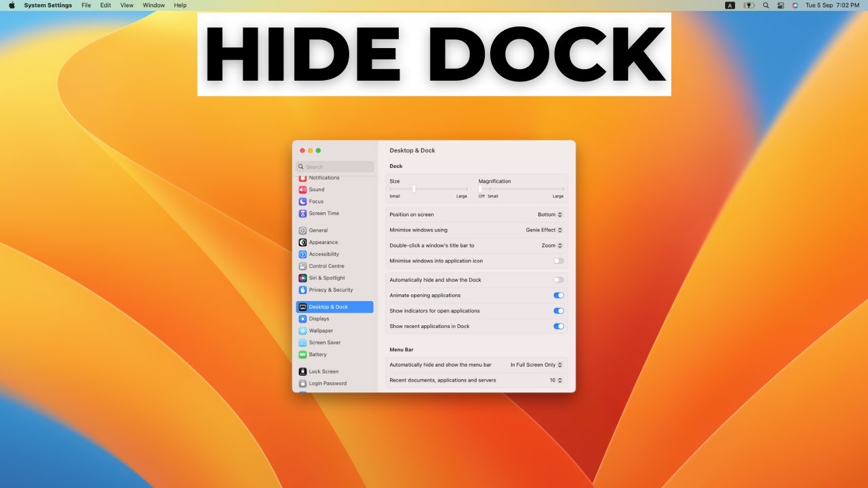Image resolution: width=868 pixels, height=488 pixels.
Task: Open Control Centre in the sidebar
Action: point(334,266)
